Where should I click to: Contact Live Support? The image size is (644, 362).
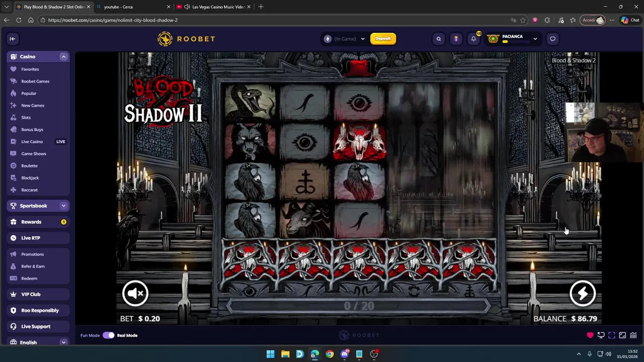(x=38, y=326)
